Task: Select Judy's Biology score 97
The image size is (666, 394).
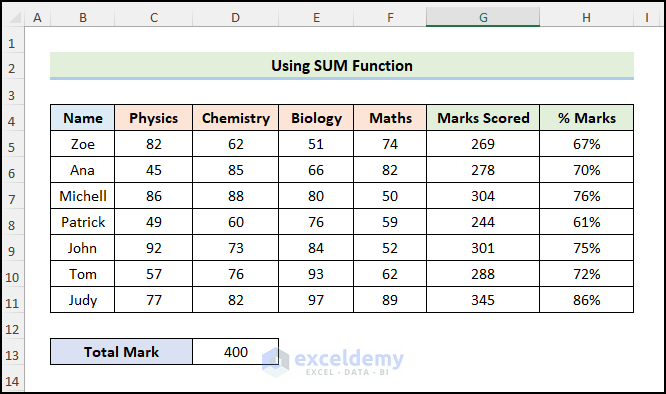Action: [316, 300]
